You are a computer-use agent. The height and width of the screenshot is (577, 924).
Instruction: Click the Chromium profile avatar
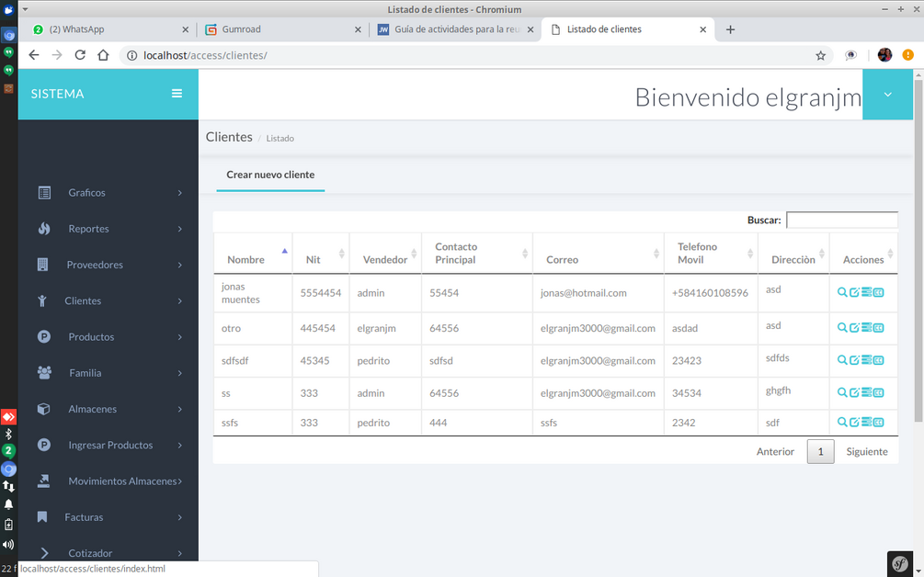click(x=884, y=55)
